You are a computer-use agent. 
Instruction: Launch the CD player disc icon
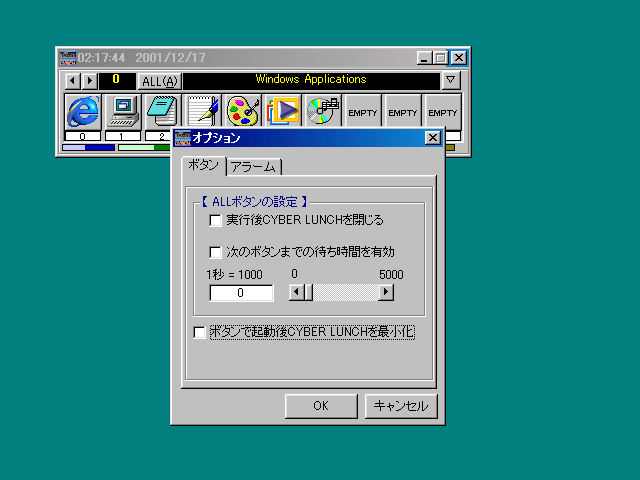[322, 111]
